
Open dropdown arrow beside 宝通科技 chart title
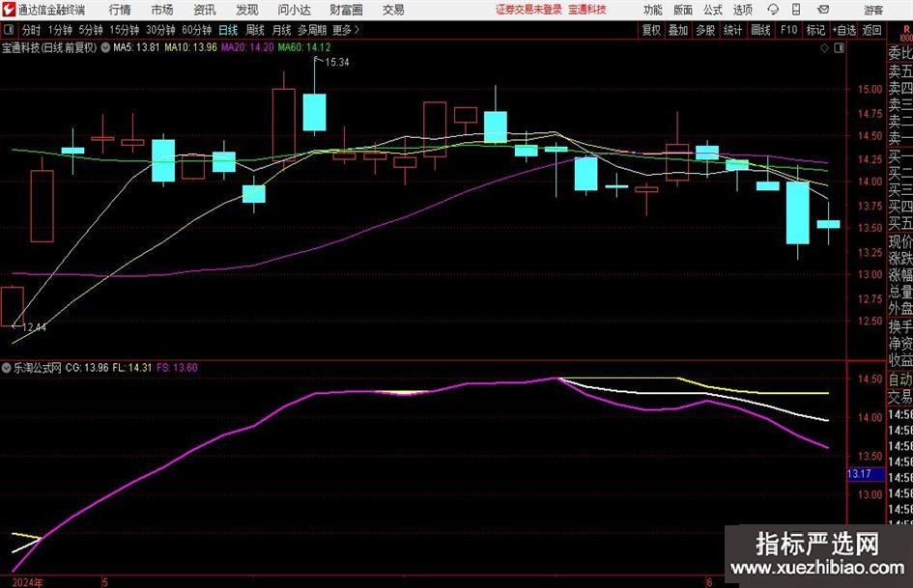pos(104,46)
